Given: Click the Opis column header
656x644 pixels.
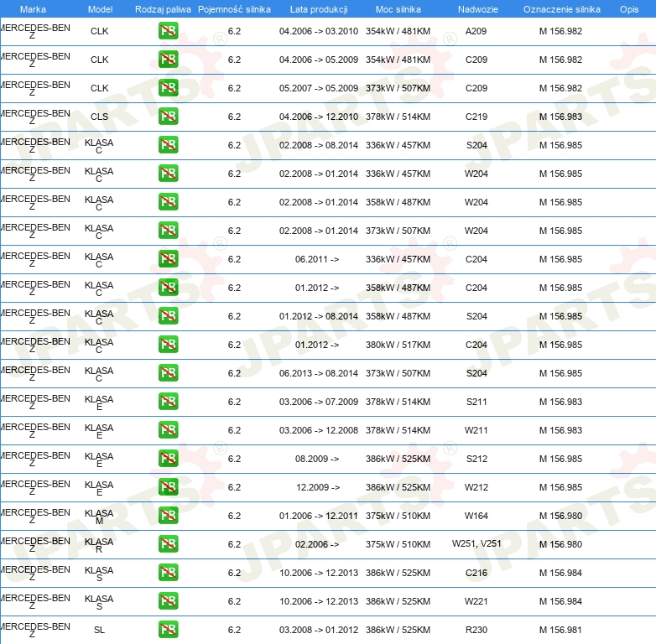Looking at the screenshot, I should tap(629, 9).
